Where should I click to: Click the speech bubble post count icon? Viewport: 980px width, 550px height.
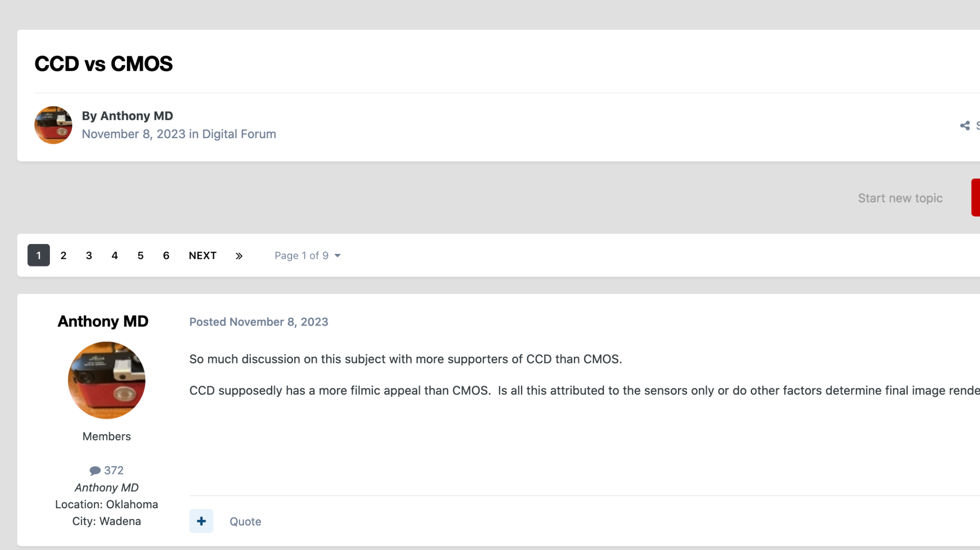point(95,470)
